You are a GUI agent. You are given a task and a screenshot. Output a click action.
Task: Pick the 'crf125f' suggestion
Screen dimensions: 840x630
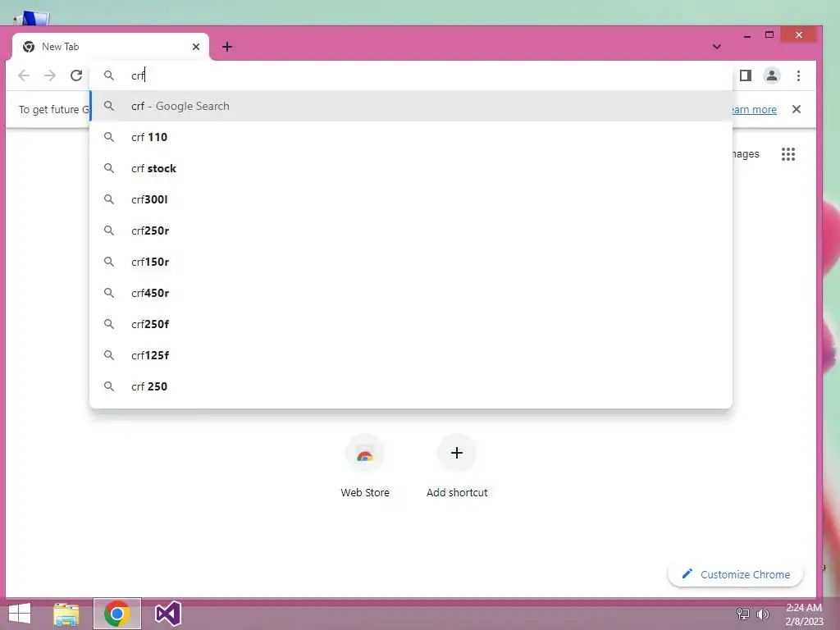(411, 354)
